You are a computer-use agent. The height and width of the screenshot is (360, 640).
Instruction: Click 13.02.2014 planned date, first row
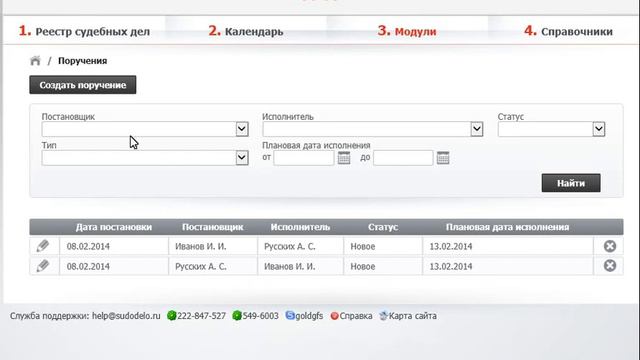(451, 247)
